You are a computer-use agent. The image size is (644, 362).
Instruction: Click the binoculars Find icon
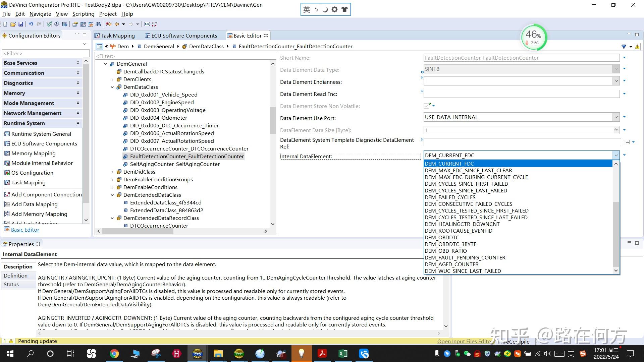coord(98,24)
